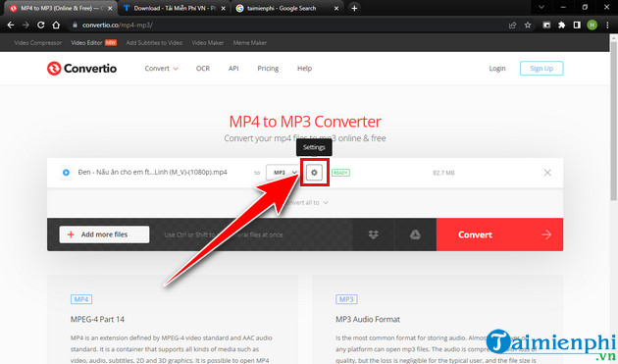618x364 pixels.
Task: Go forward in browser
Action: [x=26, y=25]
